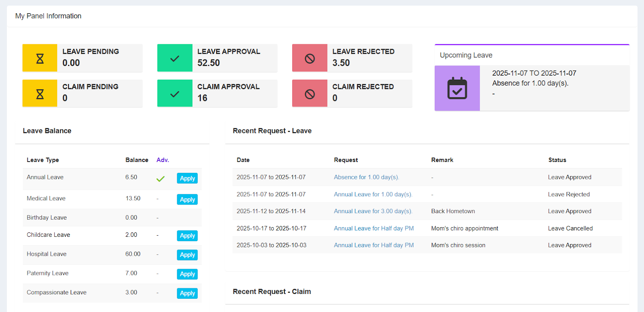Click the Leave Rejected prohibited icon
This screenshot has height=312, width=644.
click(310, 58)
